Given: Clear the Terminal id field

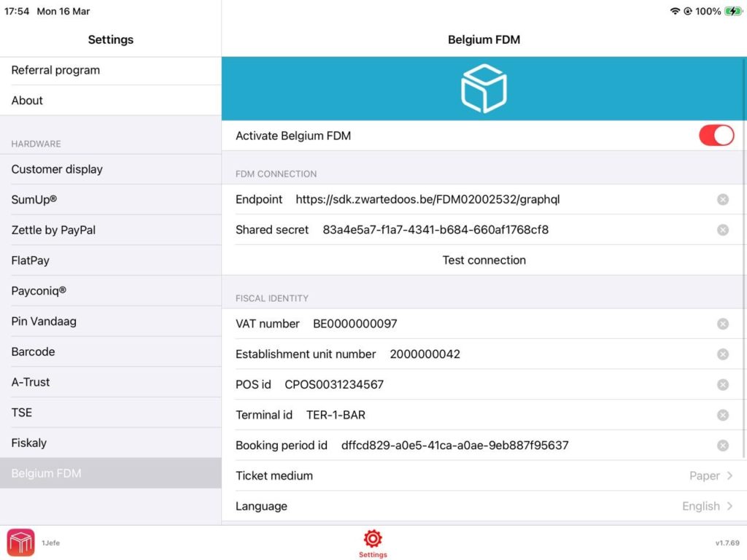Looking at the screenshot, I should click(x=722, y=415).
